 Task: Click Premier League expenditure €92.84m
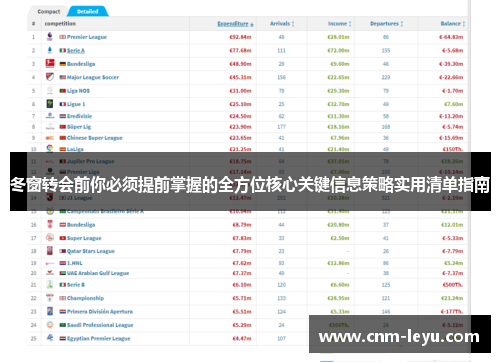240,37
